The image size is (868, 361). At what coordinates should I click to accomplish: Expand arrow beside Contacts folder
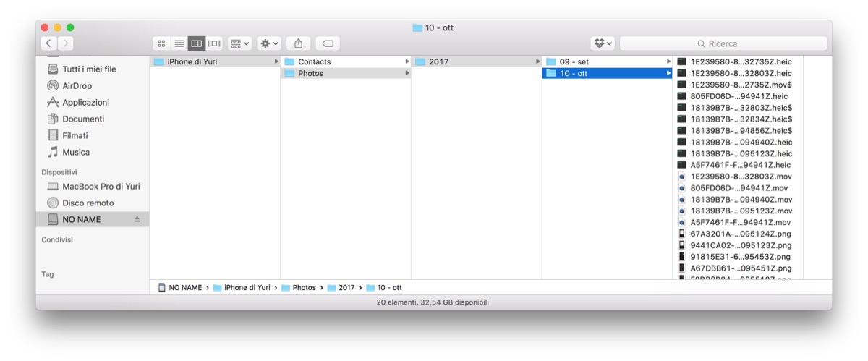coord(407,61)
